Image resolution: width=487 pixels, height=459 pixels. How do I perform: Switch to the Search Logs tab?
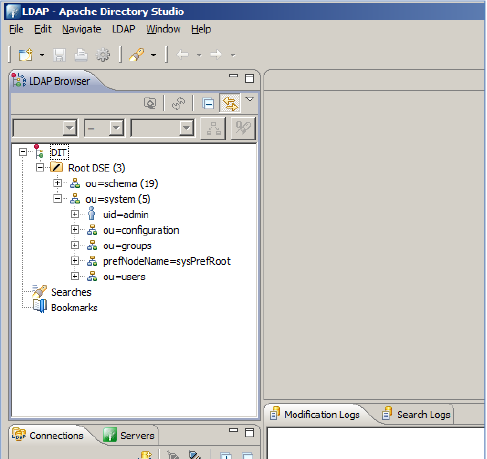[416, 414]
